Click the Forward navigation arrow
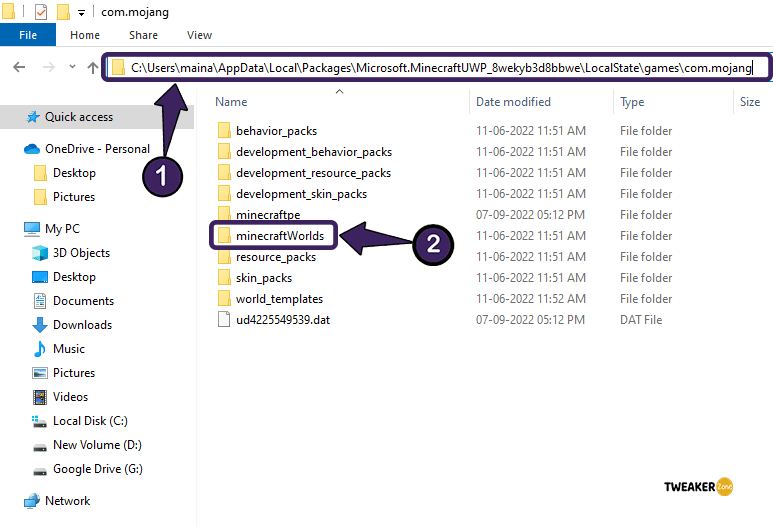The width and height of the screenshot is (773, 527). click(x=48, y=67)
